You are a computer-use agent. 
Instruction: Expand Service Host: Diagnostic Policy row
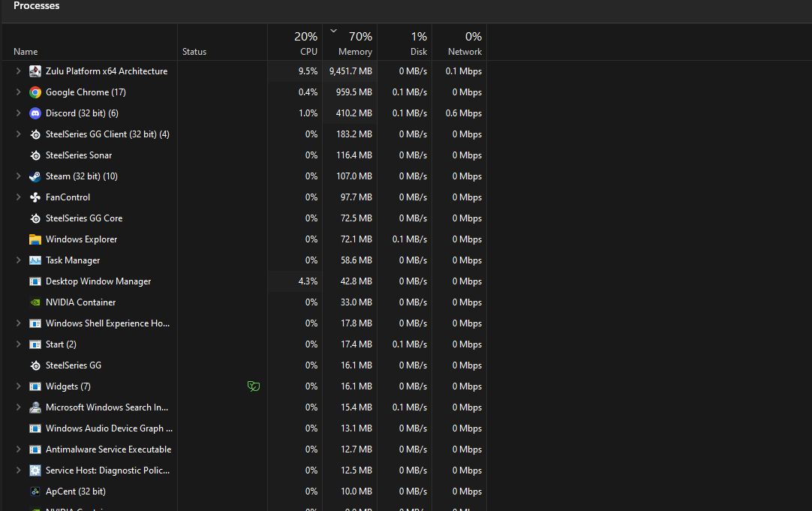(18, 470)
